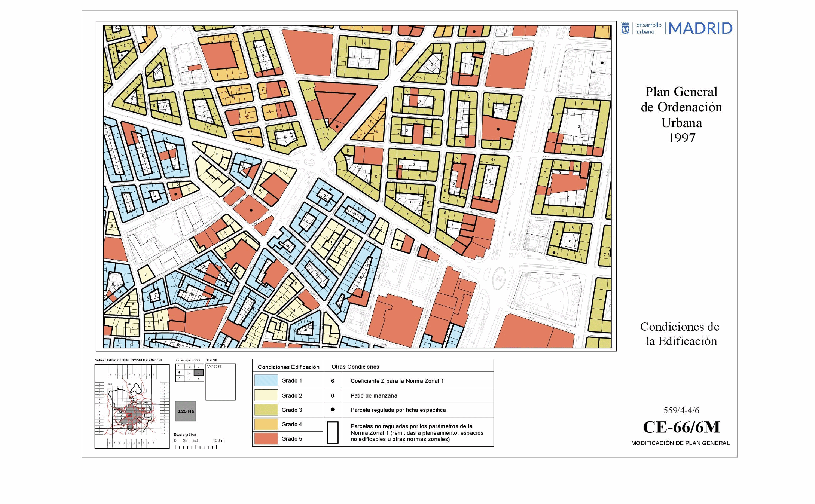The image size is (815, 504).
Task: Click the Grado 3 olive green swatch
Action: click(266, 410)
